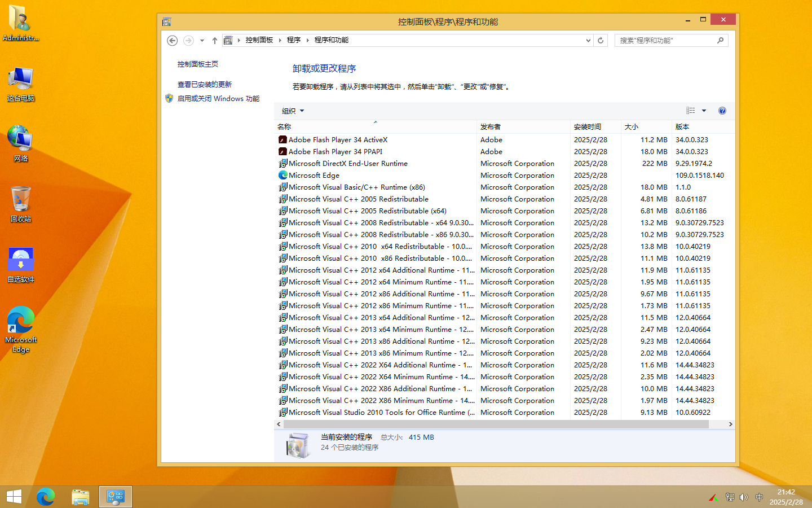Click the Back navigation arrow
The image size is (812, 508).
[x=173, y=41]
